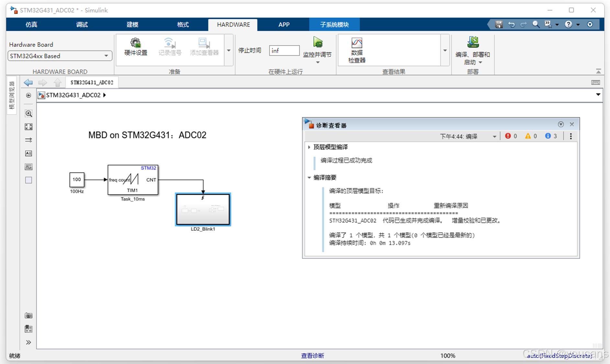Click the Diagnostic Viewer minimize-actions circle button

(x=561, y=124)
